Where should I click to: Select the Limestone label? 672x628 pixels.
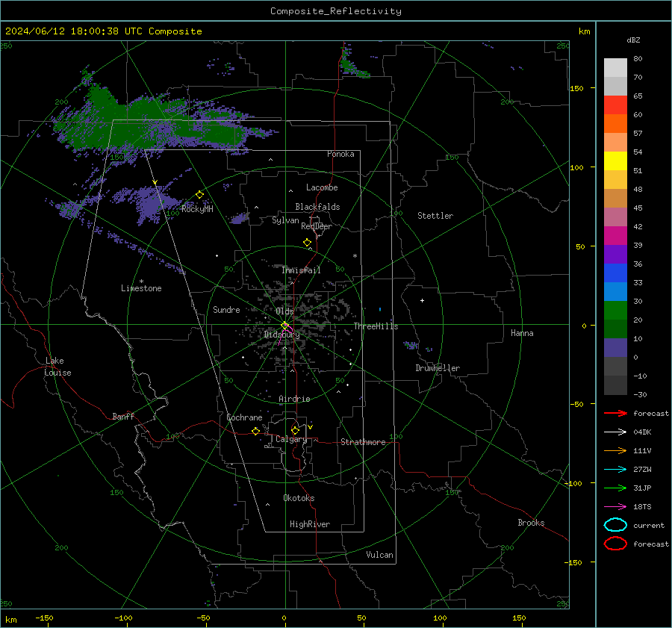pos(141,288)
